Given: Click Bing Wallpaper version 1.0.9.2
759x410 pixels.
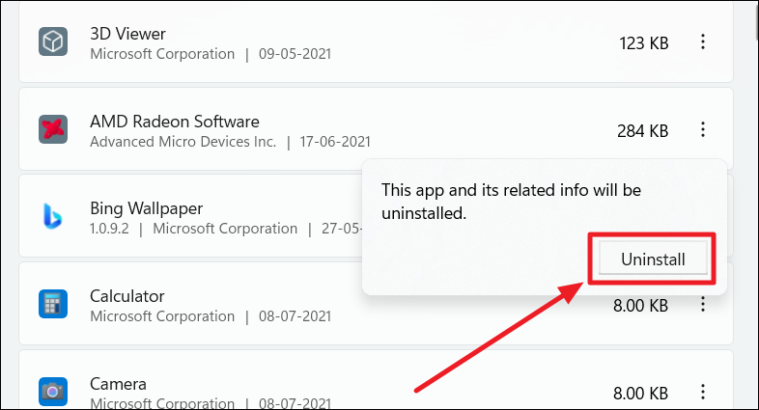Looking at the screenshot, I should pyautogui.click(x=109, y=228).
